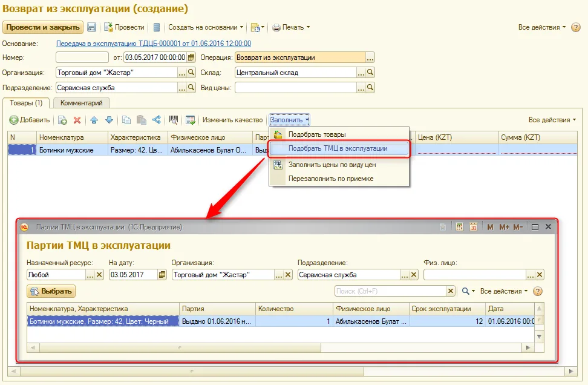This screenshot has height=385, width=588.
Task: Clear the Назначенный ресурс field with its X
Action: click(99, 275)
